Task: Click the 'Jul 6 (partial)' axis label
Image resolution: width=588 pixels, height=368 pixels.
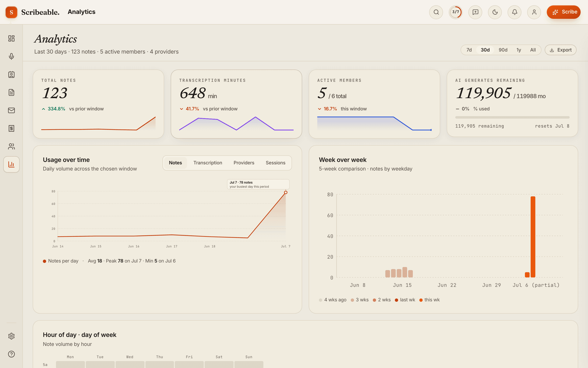Action: tap(536, 285)
